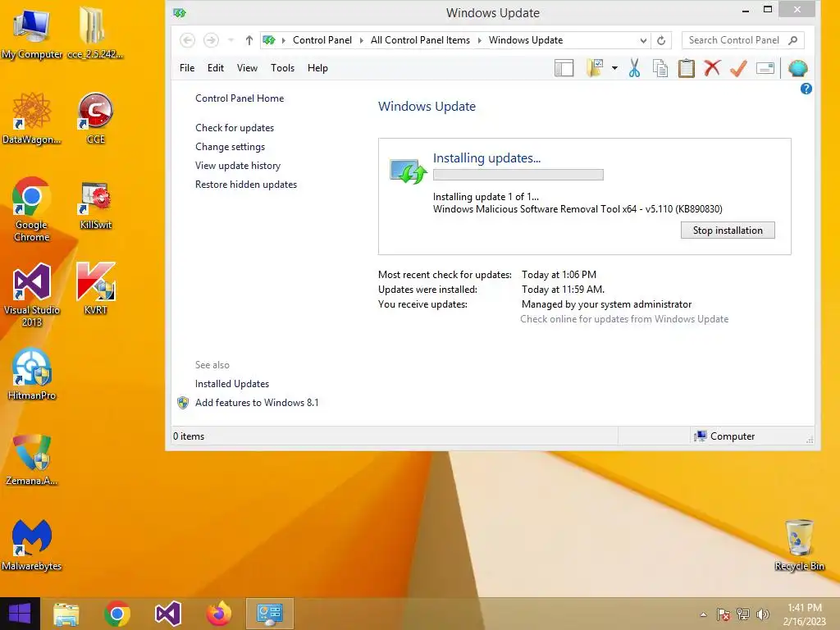Image resolution: width=840 pixels, height=630 pixels.
Task: Click the folder options toolbar icon
Action: 596,68
